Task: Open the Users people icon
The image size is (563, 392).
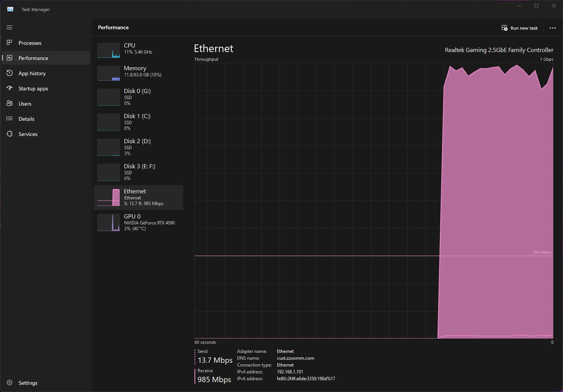Action: tap(9, 103)
